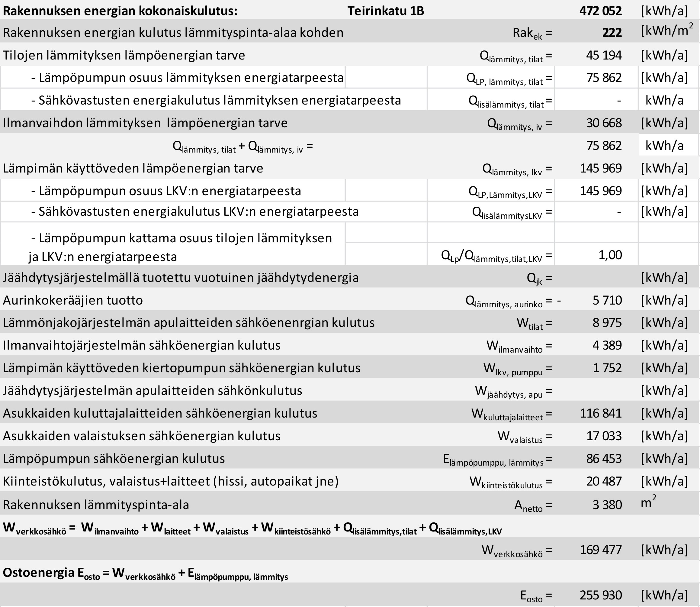Click the empty W jäähdytys, apu value cell

(x=596, y=390)
